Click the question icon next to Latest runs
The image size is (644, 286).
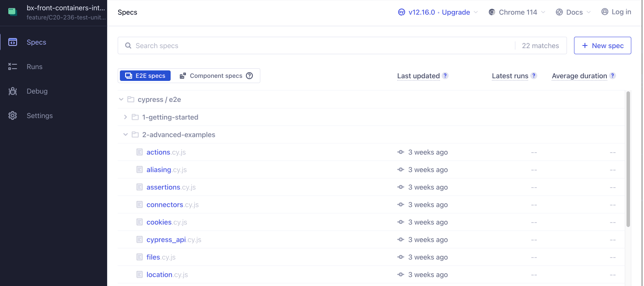click(x=534, y=76)
